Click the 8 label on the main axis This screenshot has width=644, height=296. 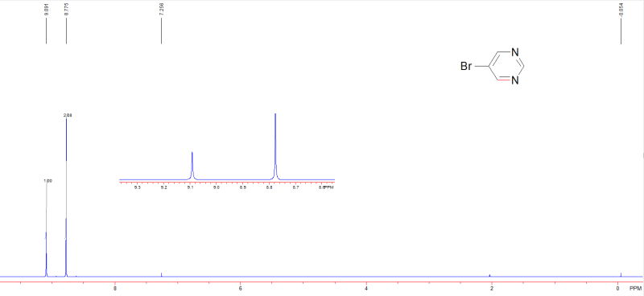(114, 289)
